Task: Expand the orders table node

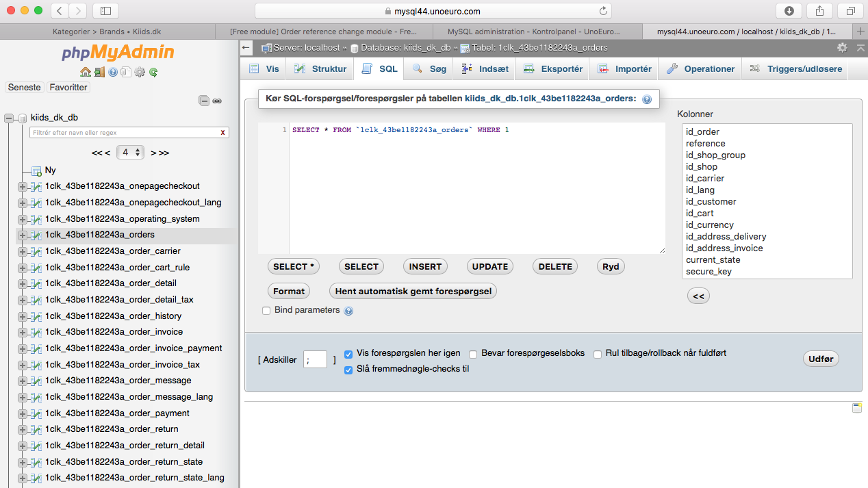Action: tap(23, 235)
